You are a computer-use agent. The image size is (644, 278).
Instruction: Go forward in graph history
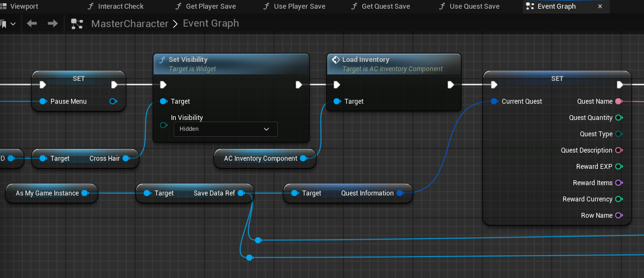53,23
